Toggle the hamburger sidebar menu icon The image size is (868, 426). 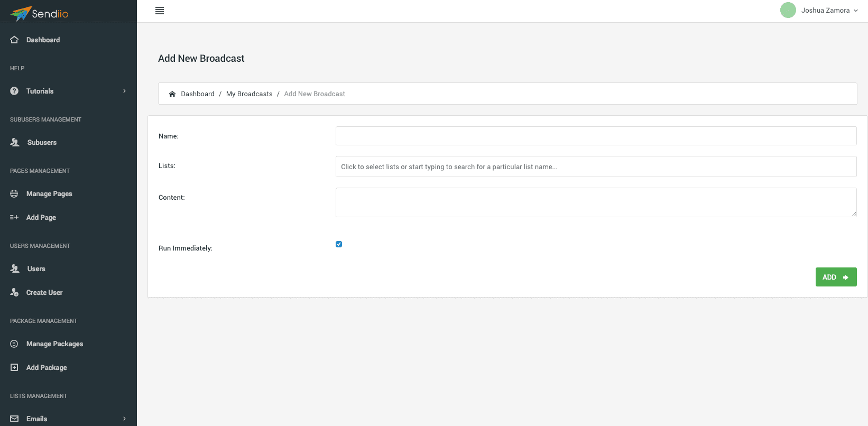160,11
